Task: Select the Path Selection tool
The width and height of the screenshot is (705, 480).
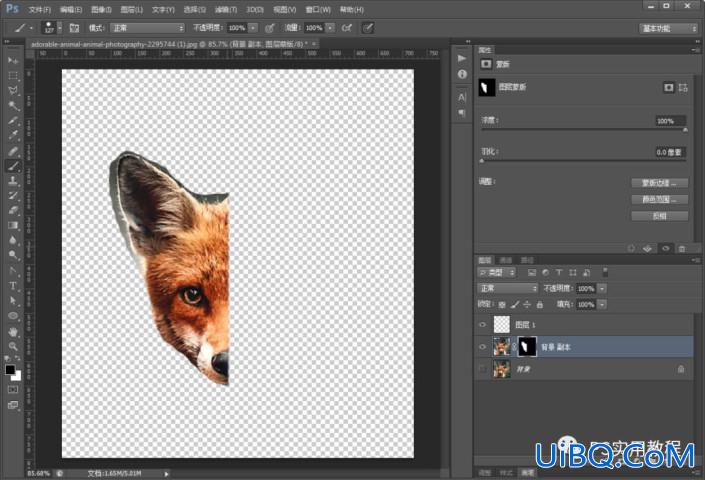Action: (x=13, y=301)
